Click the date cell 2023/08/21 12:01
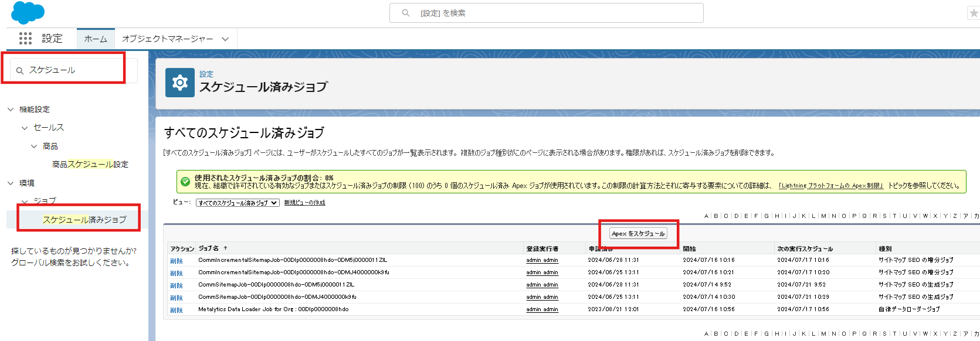 pos(613,309)
